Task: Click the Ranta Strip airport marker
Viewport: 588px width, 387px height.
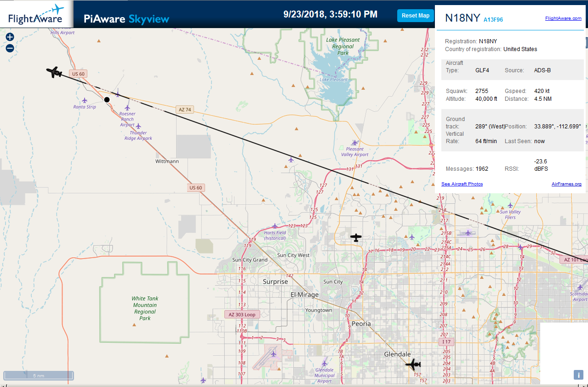Action: (85, 100)
